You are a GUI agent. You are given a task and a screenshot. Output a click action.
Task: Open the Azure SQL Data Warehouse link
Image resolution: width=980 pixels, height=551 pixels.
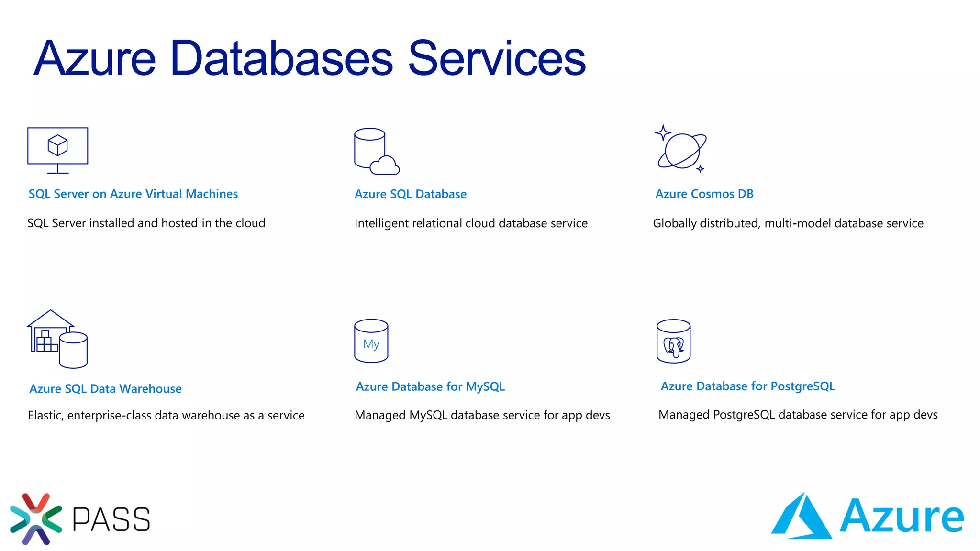pos(105,388)
